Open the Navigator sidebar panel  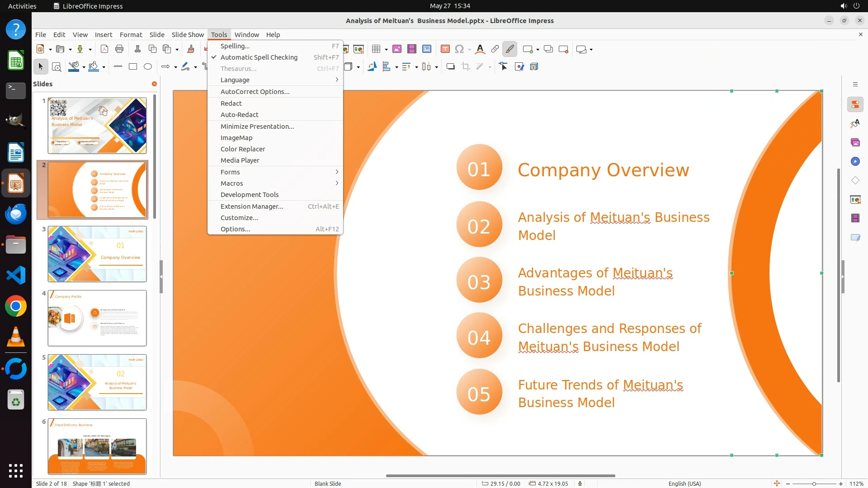(x=855, y=162)
